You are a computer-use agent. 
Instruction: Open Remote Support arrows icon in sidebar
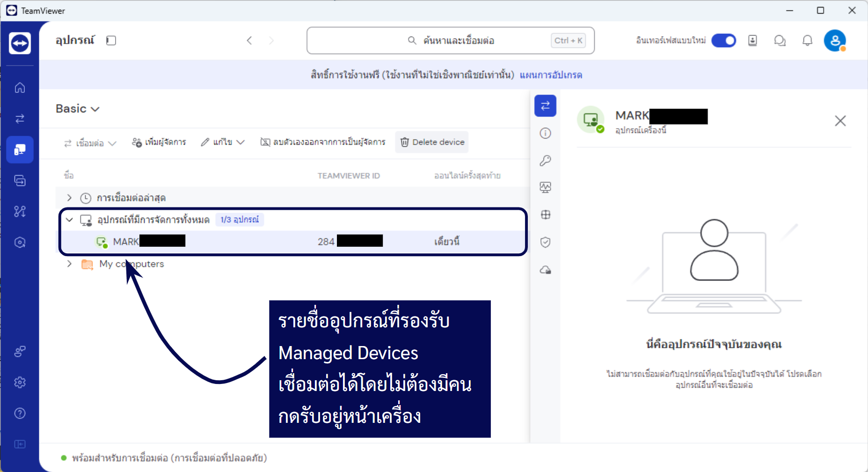pyautogui.click(x=20, y=118)
